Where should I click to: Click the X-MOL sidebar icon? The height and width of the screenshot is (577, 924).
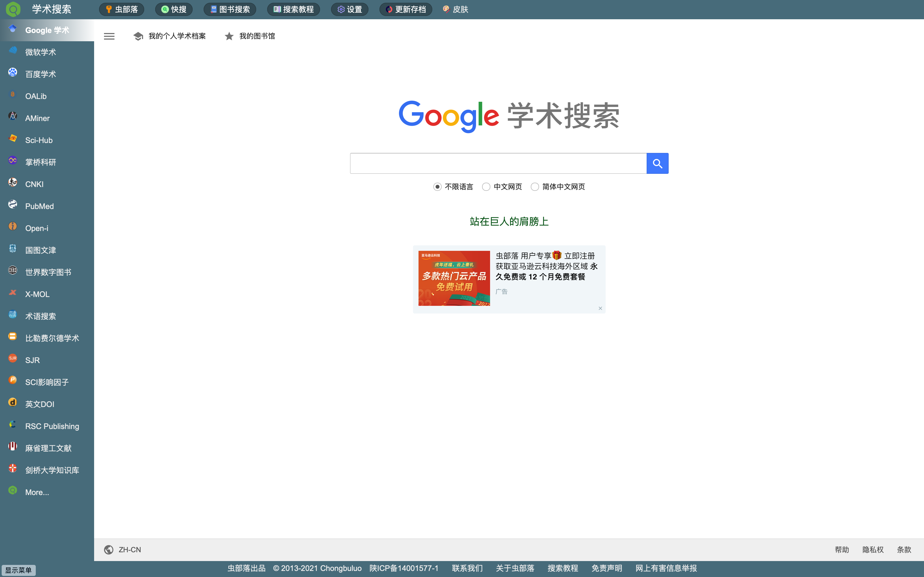pos(13,293)
